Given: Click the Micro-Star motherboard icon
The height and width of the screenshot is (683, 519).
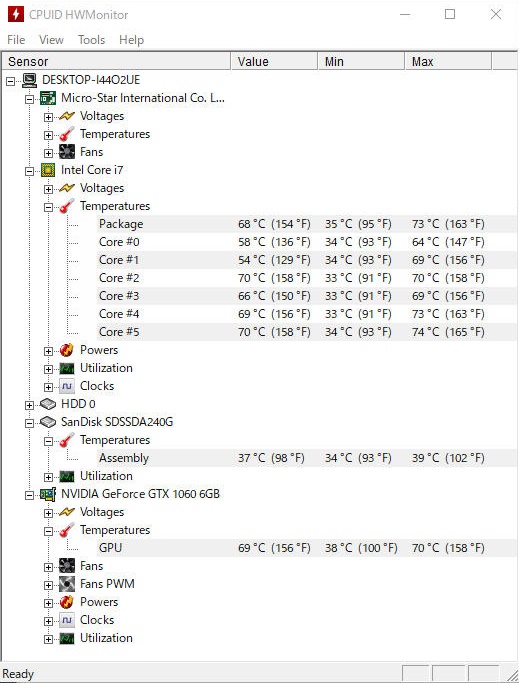Looking at the screenshot, I should (48, 98).
